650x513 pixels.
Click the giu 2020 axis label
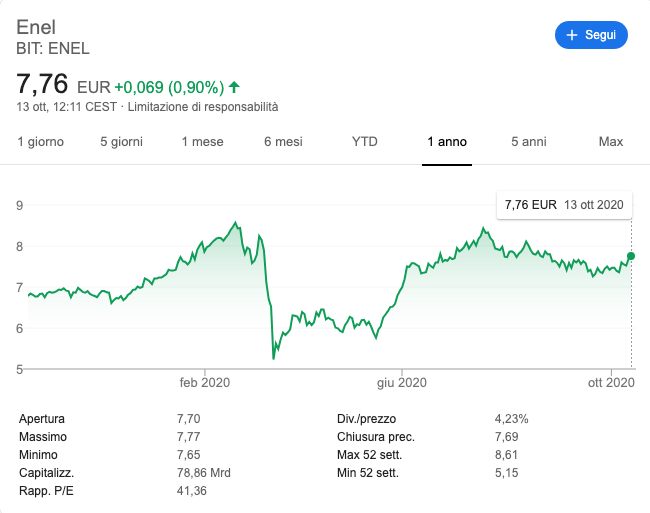(402, 382)
